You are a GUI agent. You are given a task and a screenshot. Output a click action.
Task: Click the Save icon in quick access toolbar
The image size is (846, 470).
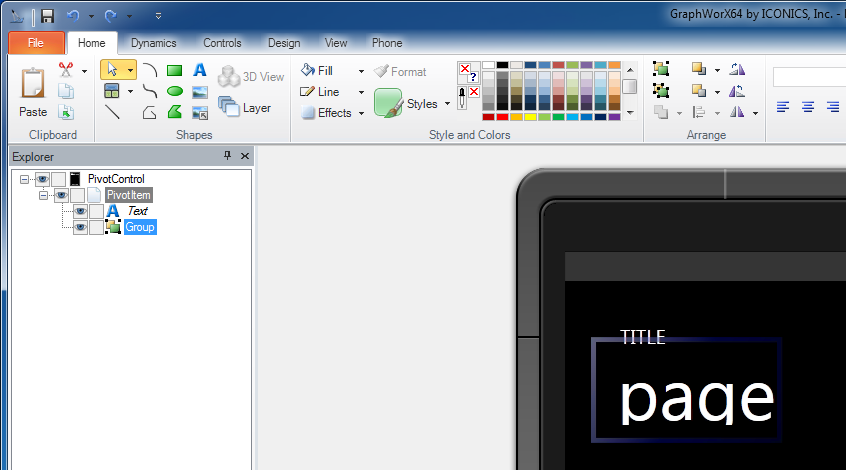(x=47, y=16)
